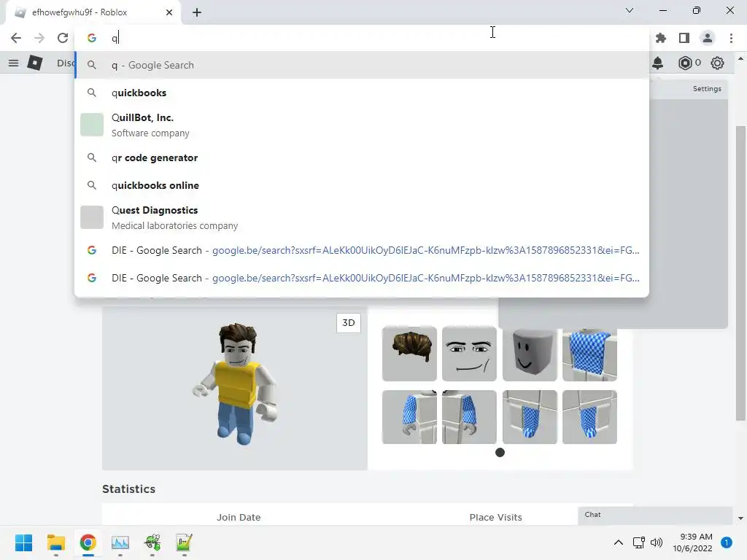The height and width of the screenshot is (560, 747).
Task: Open a new tab with the plus button
Action: [197, 12]
